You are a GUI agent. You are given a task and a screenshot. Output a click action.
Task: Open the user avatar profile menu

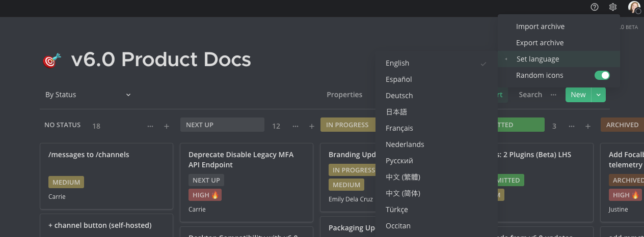click(x=634, y=7)
